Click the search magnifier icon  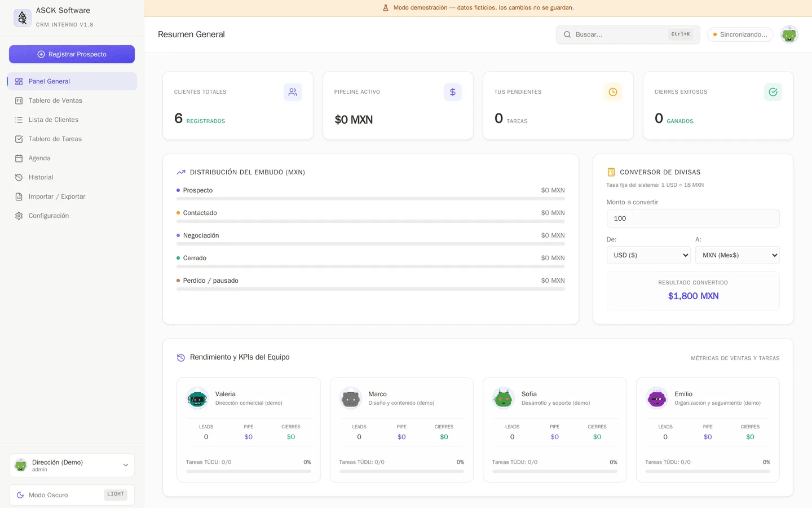[567, 34]
